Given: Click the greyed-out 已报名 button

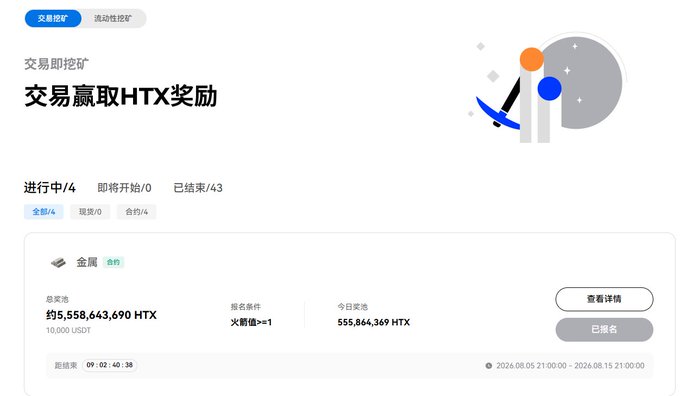Looking at the screenshot, I should pyautogui.click(x=604, y=329).
